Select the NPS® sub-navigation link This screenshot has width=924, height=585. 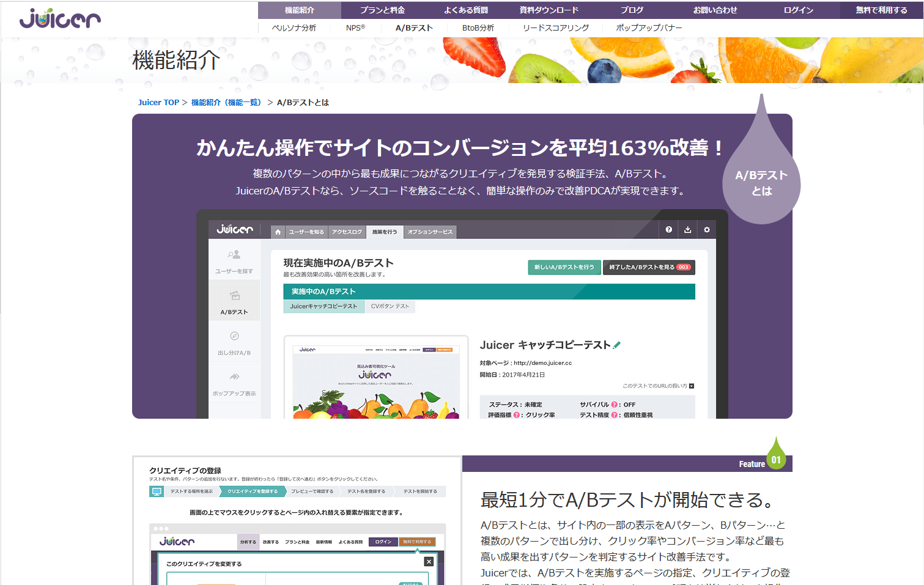(x=355, y=28)
